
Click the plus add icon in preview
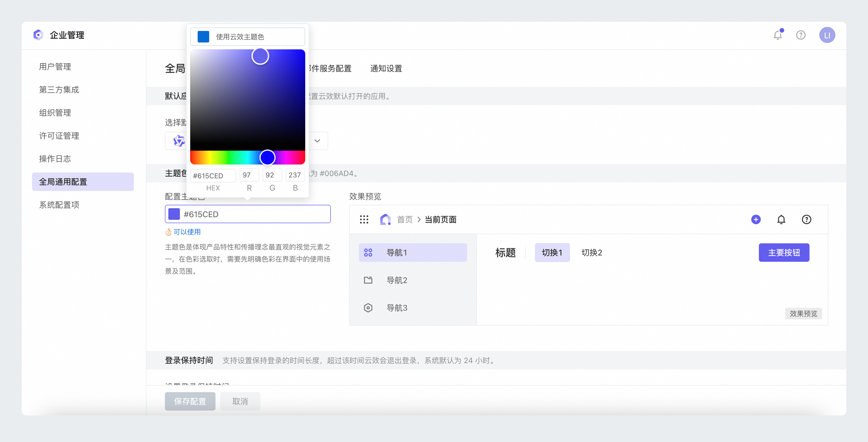click(756, 219)
